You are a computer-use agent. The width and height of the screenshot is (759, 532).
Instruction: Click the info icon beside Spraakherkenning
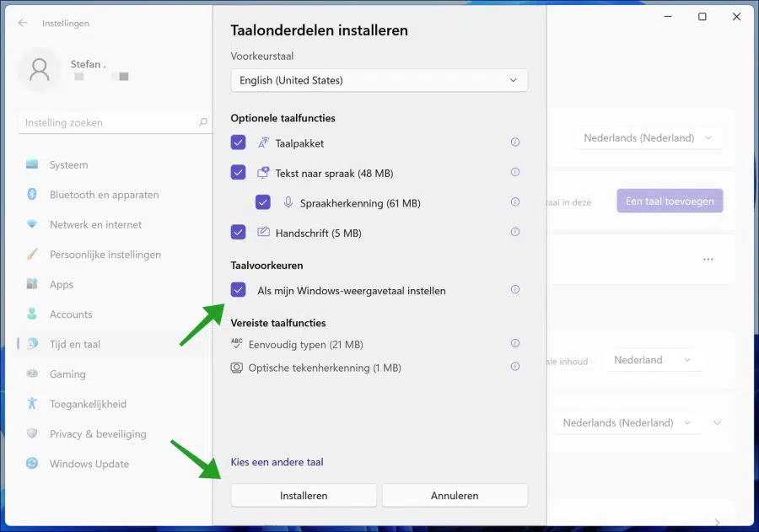(515, 202)
